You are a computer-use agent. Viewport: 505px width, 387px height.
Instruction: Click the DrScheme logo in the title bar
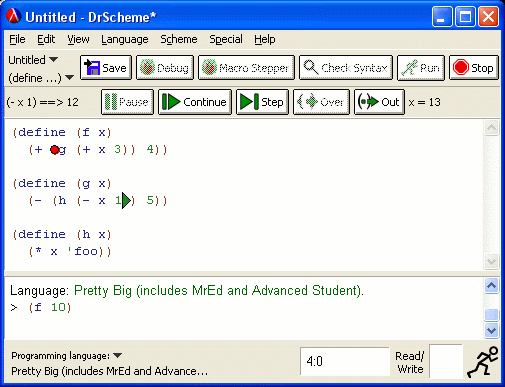(x=14, y=16)
